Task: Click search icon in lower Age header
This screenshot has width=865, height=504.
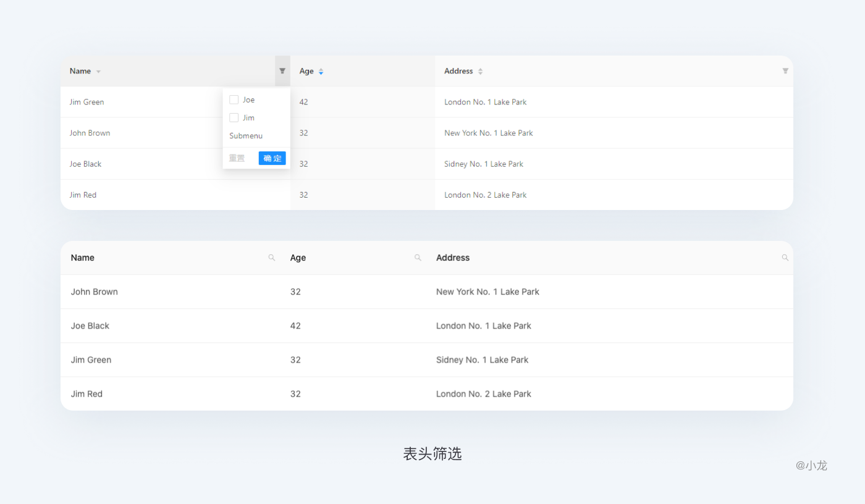Action: (418, 258)
